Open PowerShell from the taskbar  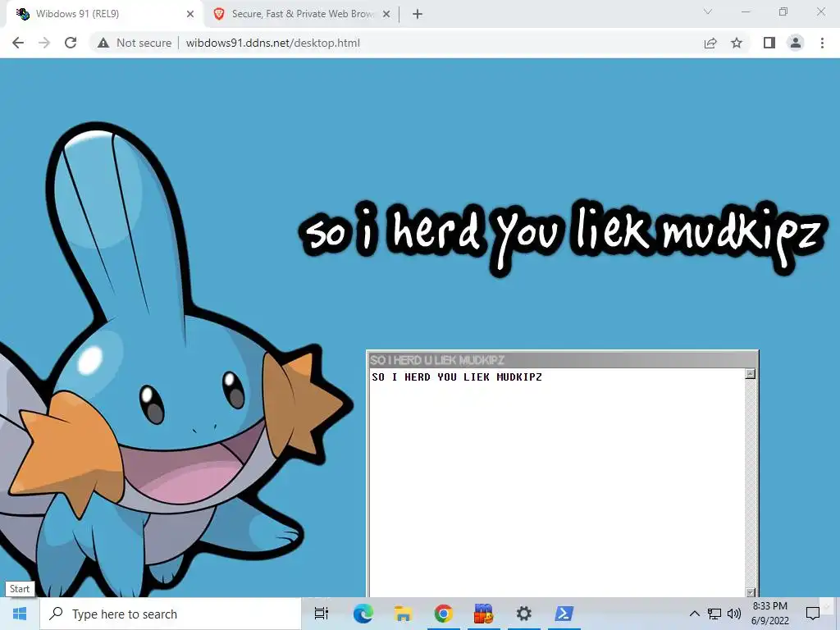[x=564, y=614]
